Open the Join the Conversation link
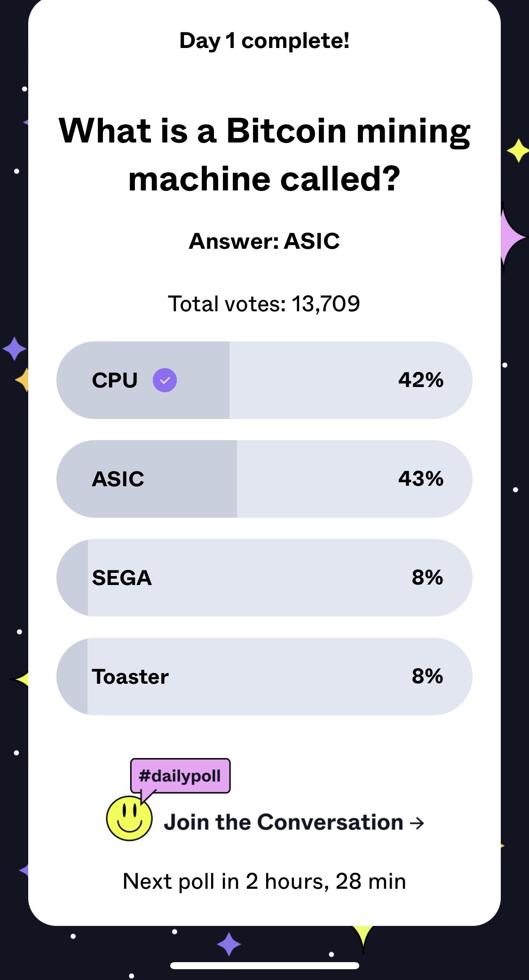The image size is (529, 980). (x=284, y=822)
